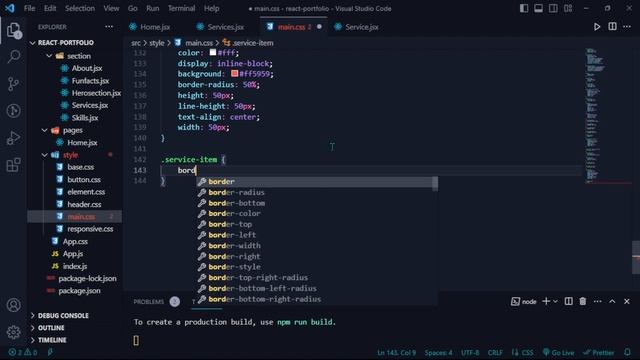Open the View menu
The width and height of the screenshot is (640, 360).
[111, 8]
